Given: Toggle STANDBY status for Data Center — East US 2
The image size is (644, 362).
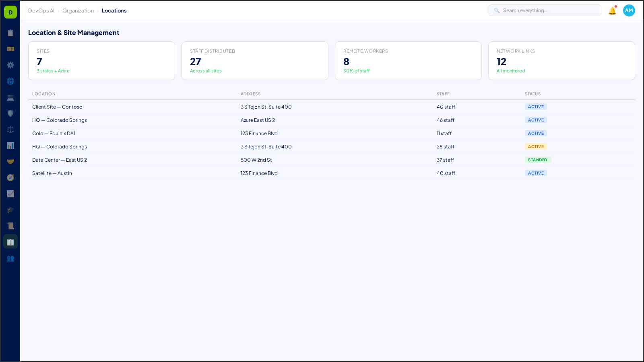Looking at the screenshot, I should (x=538, y=160).
